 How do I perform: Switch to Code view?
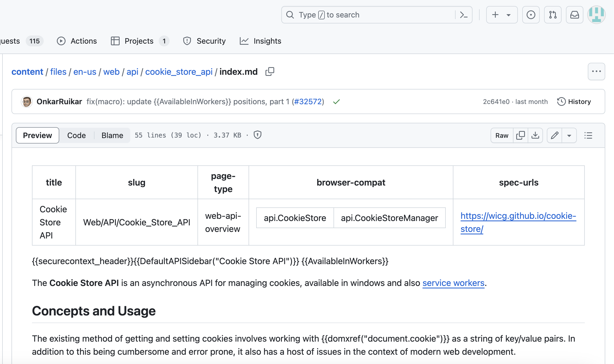coord(76,135)
